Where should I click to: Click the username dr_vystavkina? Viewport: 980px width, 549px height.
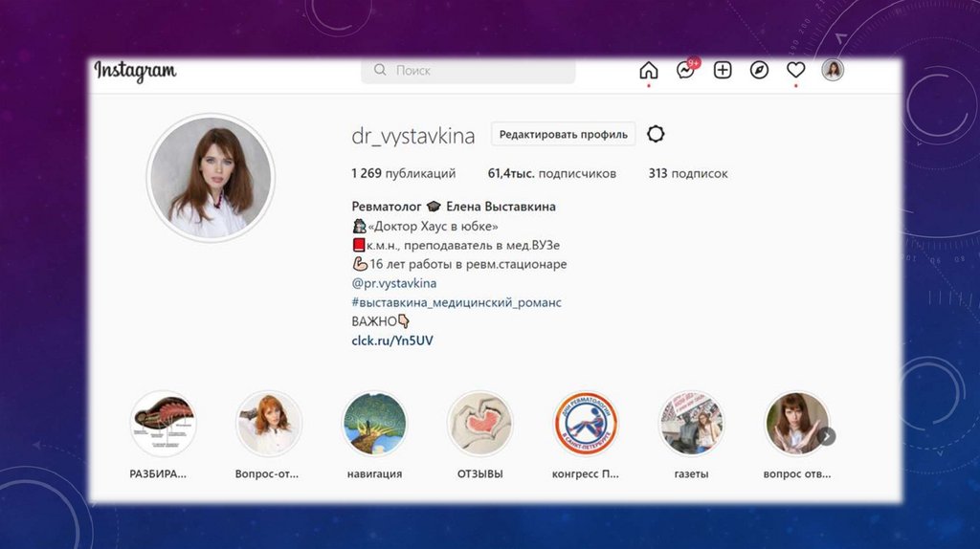(x=413, y=136)
